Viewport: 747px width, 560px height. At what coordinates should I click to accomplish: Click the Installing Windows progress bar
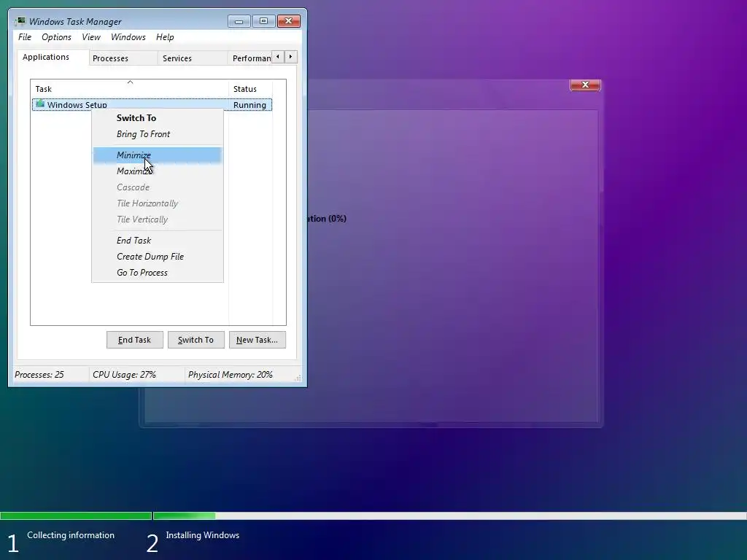449,516
